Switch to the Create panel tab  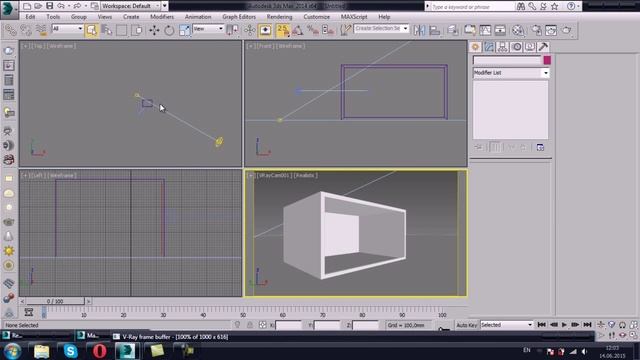[476, 47]
